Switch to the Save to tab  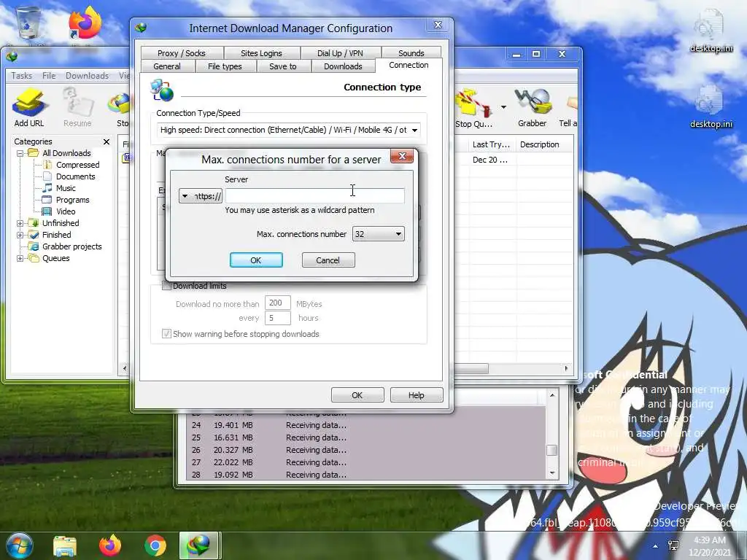[283, 66]
